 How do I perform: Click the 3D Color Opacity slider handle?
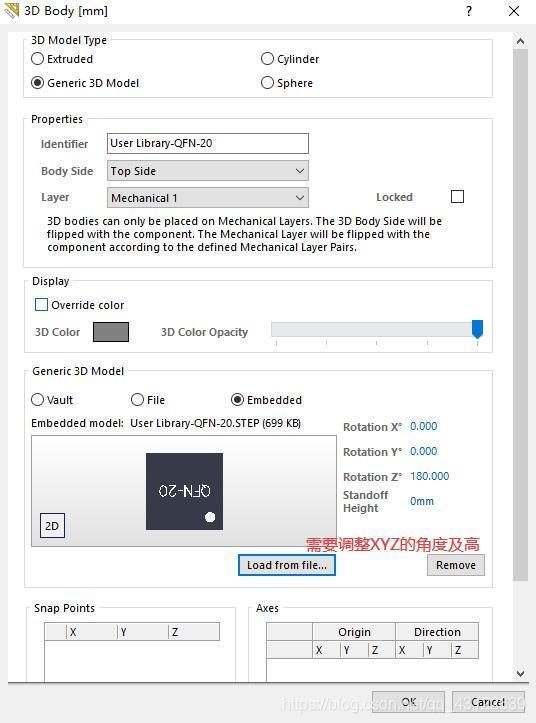(477, 329)
